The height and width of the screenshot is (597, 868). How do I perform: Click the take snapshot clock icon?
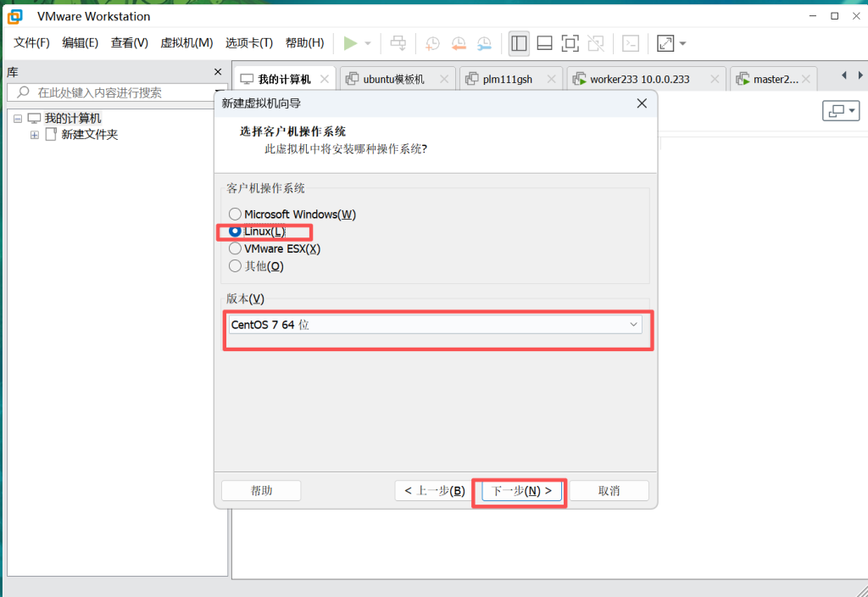coord(432,43)
